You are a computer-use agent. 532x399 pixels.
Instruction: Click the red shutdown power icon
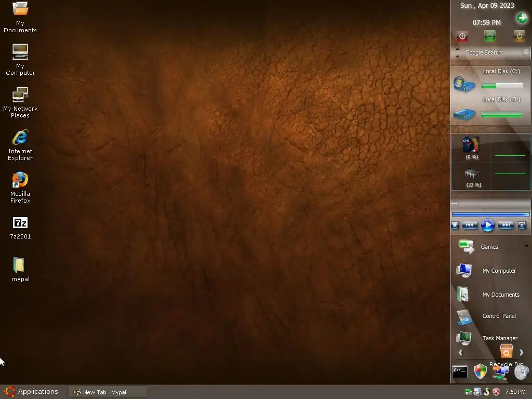462,36
